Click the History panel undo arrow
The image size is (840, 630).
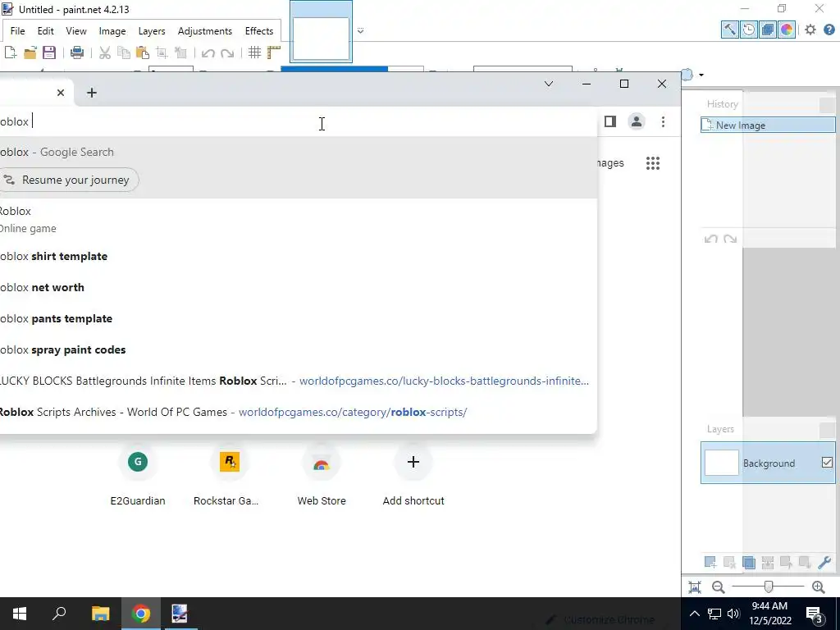711,239
